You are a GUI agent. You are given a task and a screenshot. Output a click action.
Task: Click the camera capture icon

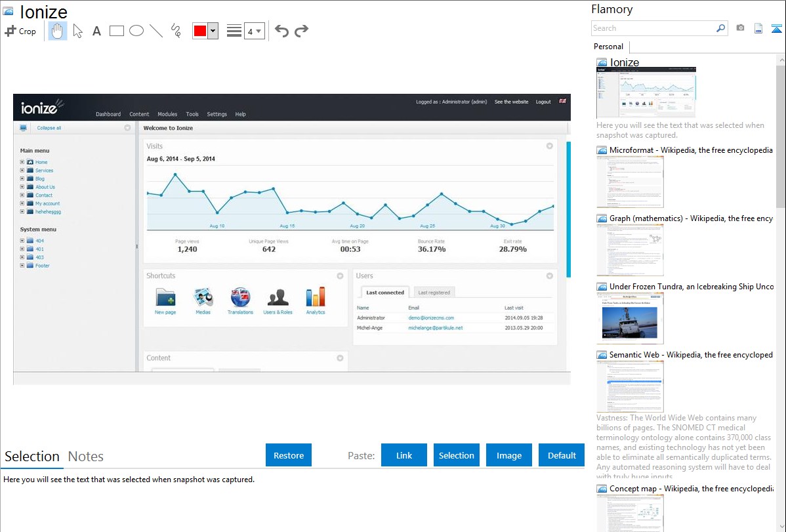click(x=740, y=28)
